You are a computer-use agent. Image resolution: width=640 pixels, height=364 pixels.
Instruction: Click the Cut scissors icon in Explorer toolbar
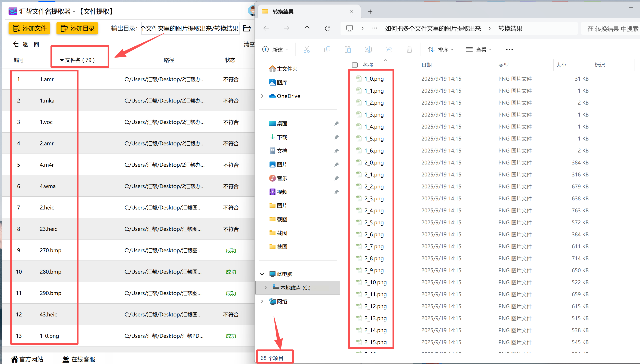[307, 49]
